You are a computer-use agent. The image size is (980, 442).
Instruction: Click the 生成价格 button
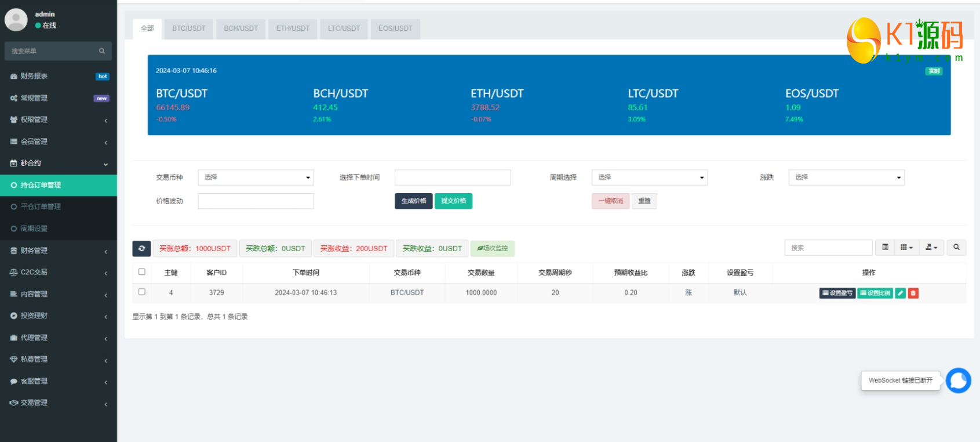click(x=413, y=201)
